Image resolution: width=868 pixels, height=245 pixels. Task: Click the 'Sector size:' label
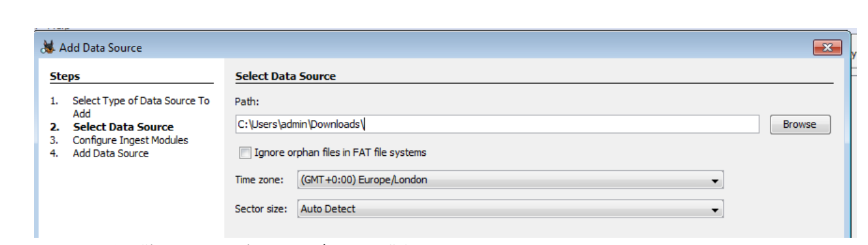point(261,210)
